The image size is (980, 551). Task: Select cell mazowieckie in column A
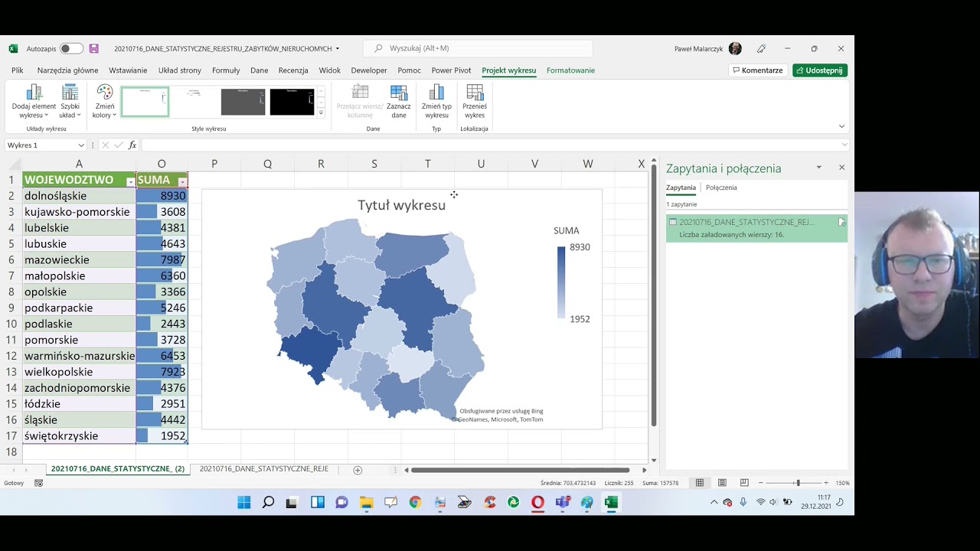tap(79, 259)
